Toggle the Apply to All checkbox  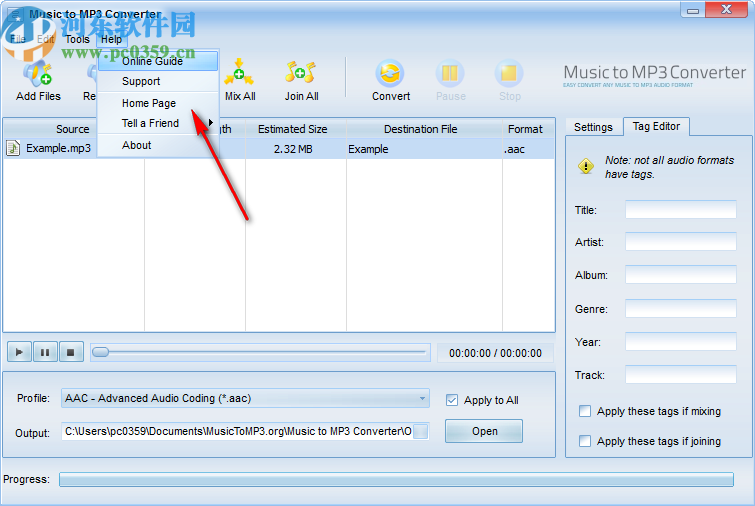tap(452, 400)
